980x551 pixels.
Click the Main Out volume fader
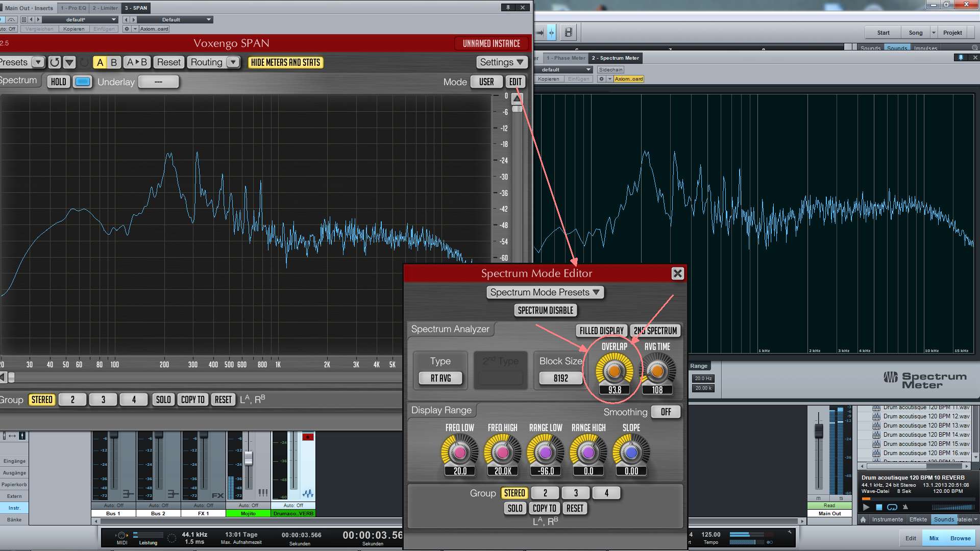pos(819,431)
